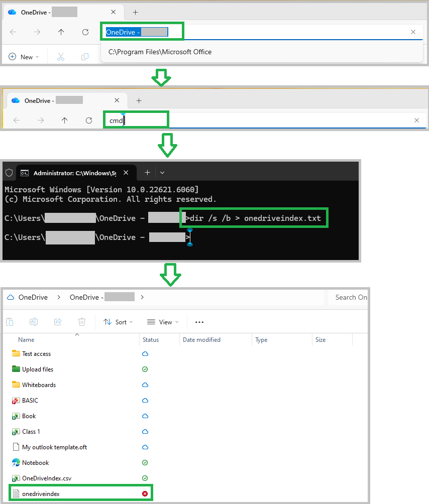Click the dir /s /b command line text
This screenshot has width=429, height=504.
[255, 218]
